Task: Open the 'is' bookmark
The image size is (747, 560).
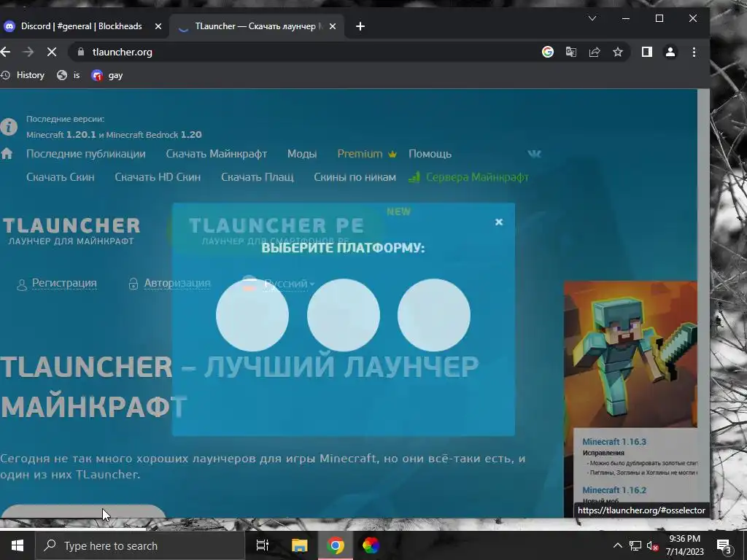Action: tap(69, 75)
